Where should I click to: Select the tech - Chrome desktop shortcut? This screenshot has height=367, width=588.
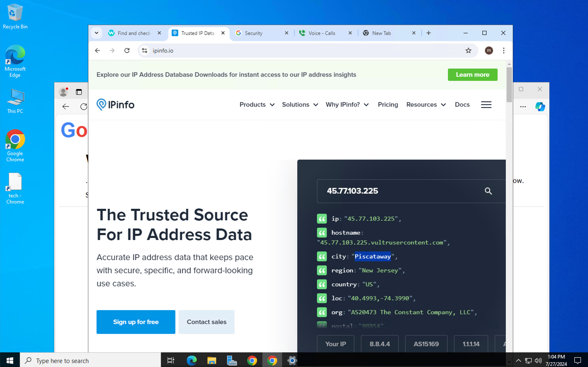click(15, 188)
